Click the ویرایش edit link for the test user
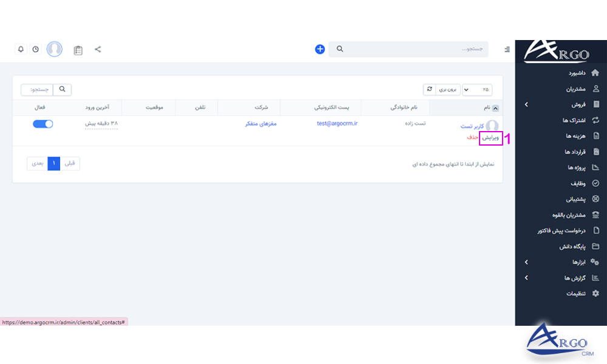 pos(490,138)
